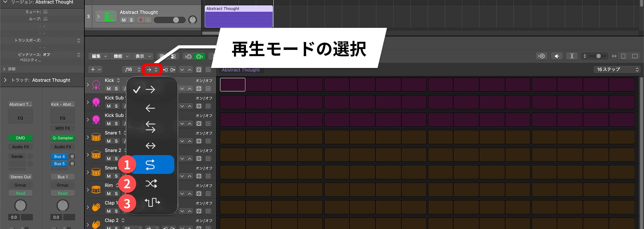The width and height of the screenshot is (644, 229).
Task: Select the random shuffle playback mode
Action: tap(151, 184)
